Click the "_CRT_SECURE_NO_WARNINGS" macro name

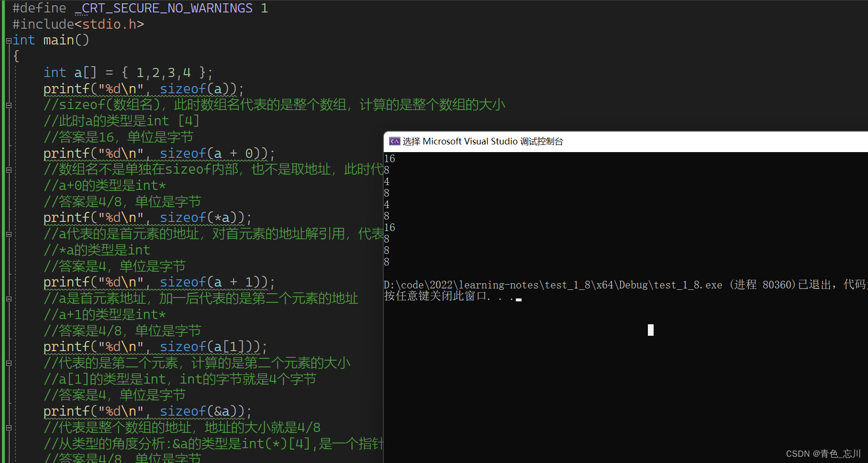(x=164, y=8)
